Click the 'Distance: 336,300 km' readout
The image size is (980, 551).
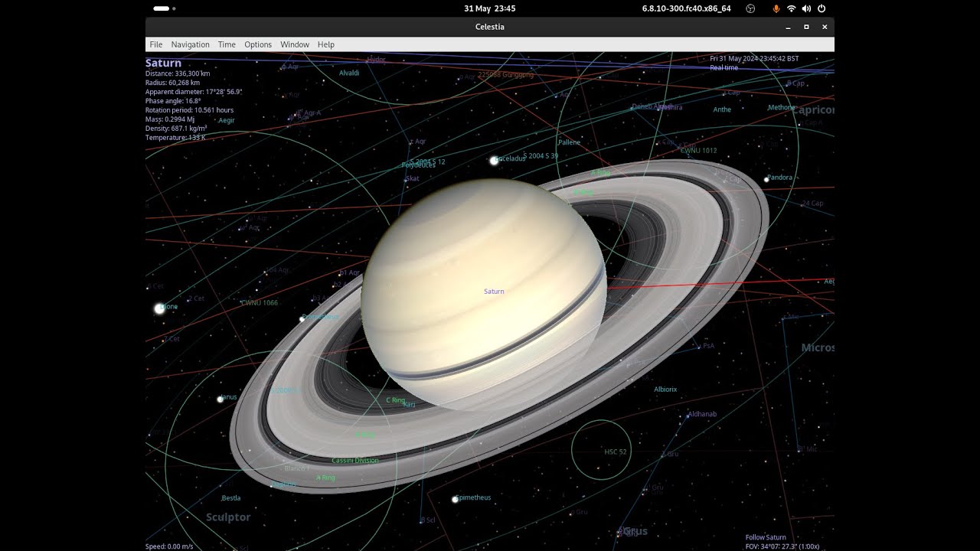tap(178, 73)
